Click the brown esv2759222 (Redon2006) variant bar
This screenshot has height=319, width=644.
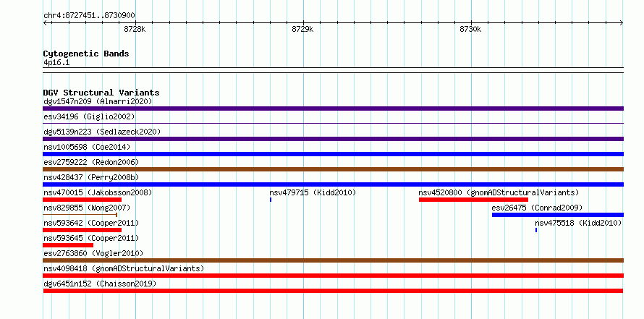pos(333,169)
